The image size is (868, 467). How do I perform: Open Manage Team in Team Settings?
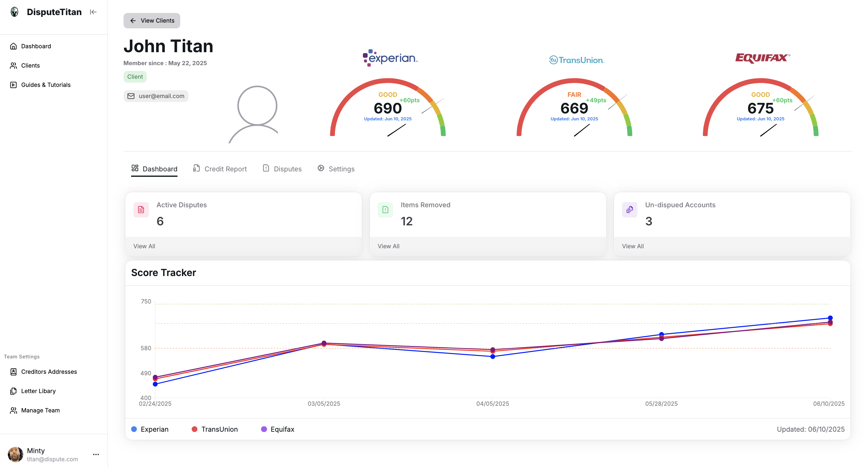(x=54, y=410)
